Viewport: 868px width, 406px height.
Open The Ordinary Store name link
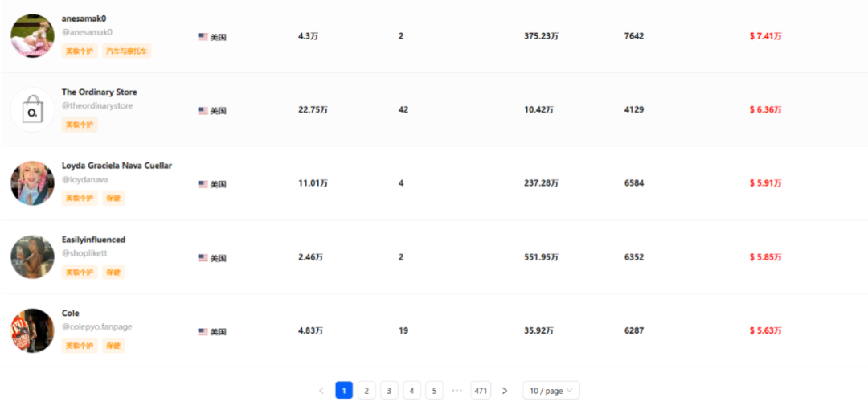(100, 92)
